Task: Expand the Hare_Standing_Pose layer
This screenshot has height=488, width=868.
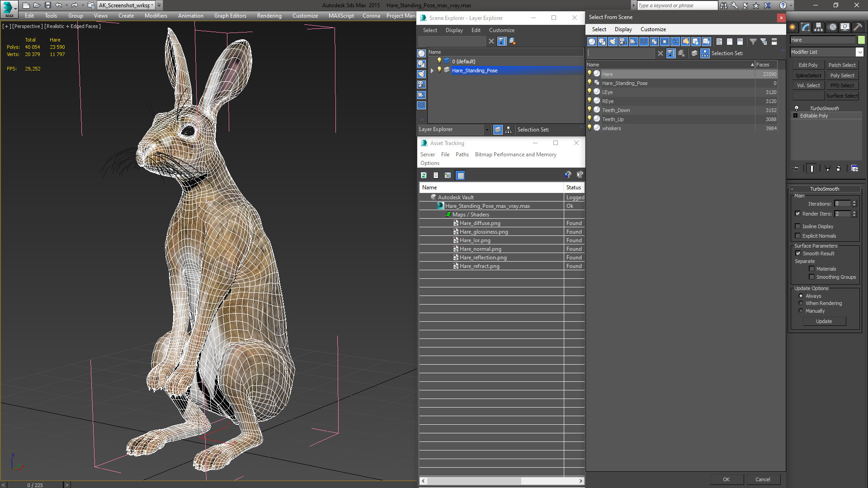Action: point(432,70)
